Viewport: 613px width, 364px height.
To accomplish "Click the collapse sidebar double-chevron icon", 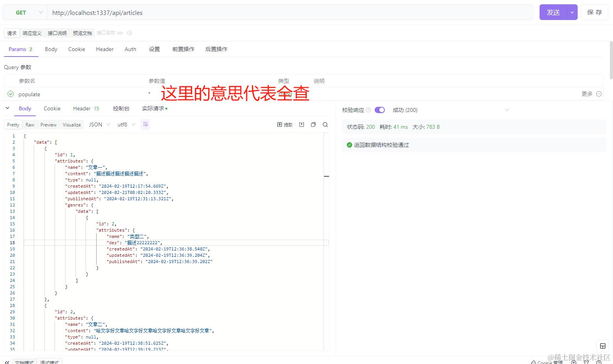I will 7,362.
